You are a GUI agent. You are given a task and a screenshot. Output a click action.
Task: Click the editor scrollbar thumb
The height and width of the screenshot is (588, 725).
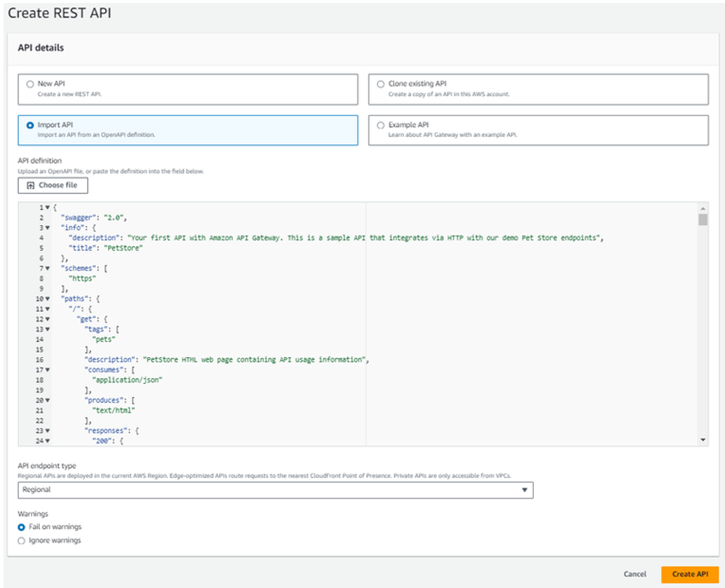[703, 219]
